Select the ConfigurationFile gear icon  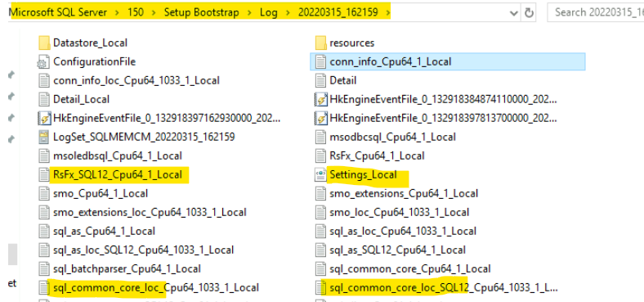(x=43, y=61)
